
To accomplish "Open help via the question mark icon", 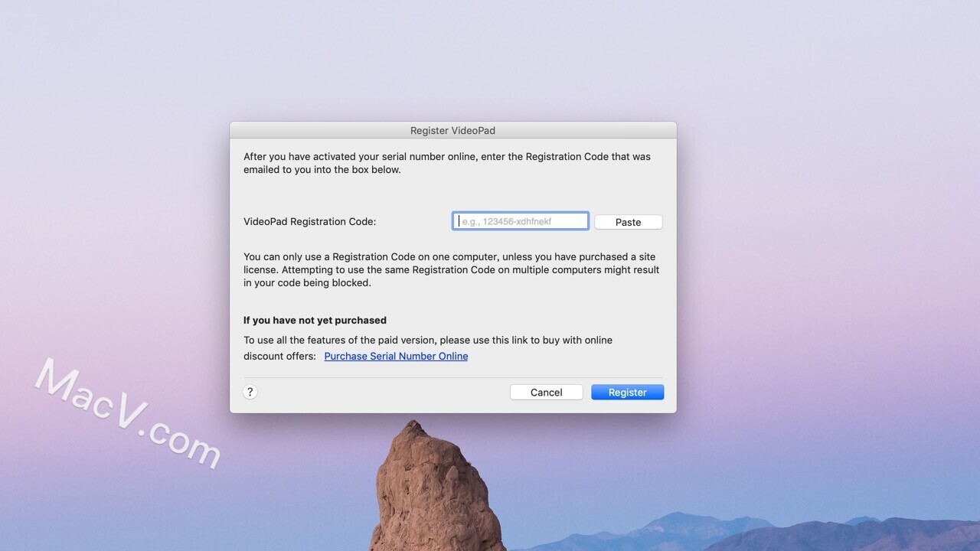I will (x=250, y=392).
